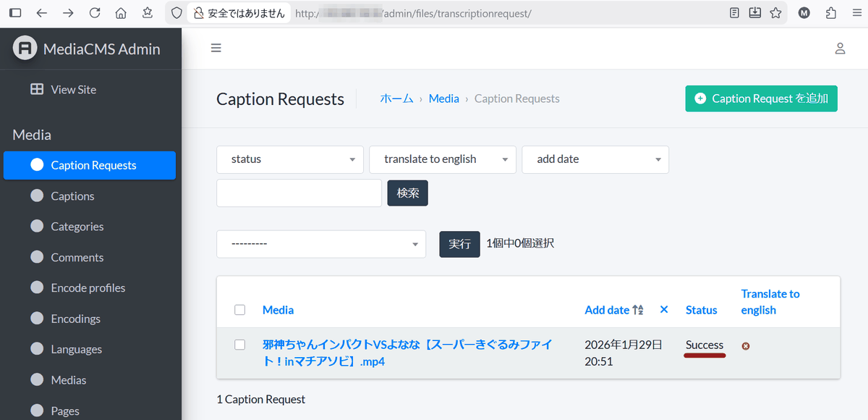Open browser extensions puzzle icon
The height and width of the screenshot is (420, 868).
831,13
